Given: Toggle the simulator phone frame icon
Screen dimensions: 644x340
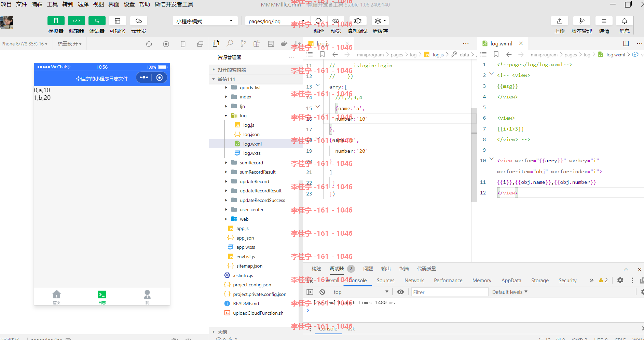Looking at the screenshot, I should (183, 44).
